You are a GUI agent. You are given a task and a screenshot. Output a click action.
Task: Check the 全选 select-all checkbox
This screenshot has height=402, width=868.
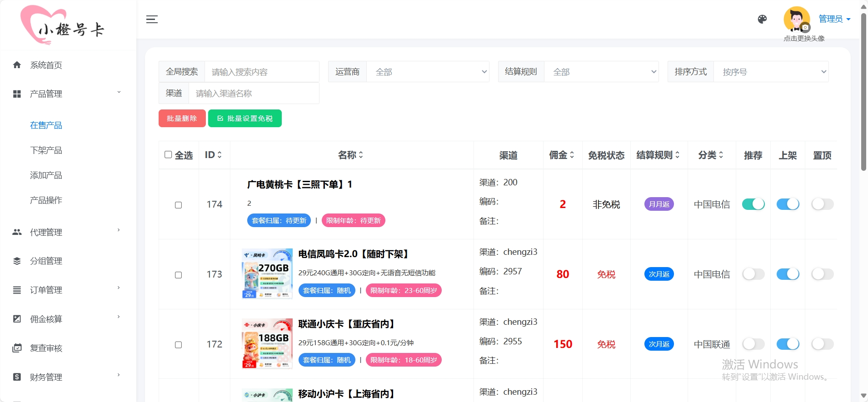click(168, 154)
